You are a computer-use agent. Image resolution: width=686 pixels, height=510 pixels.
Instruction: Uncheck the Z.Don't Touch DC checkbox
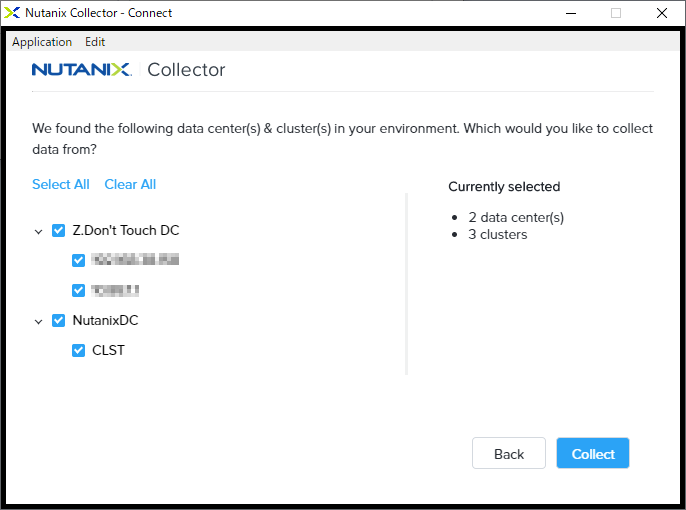click(58, 231)
